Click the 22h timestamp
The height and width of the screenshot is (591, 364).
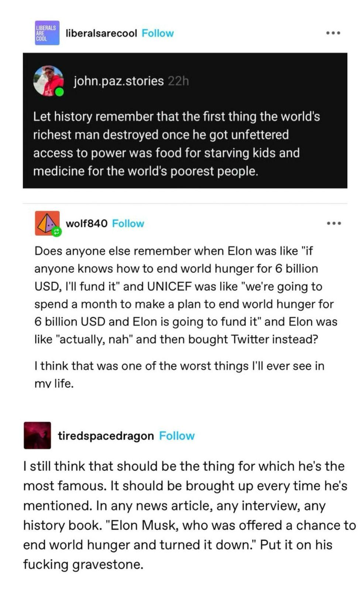178,81
